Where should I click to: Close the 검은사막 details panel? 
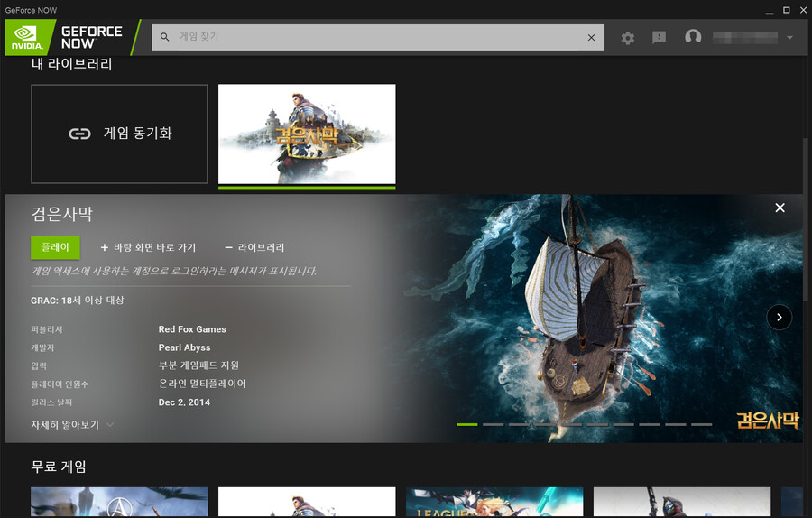pyautogui.click(x=780, y=208)
